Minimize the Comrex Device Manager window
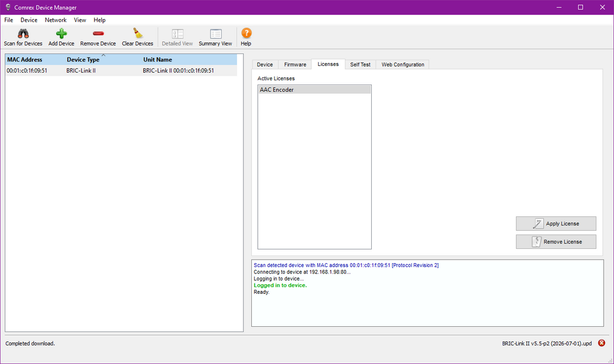This screenshot has width=614, height=364. [x=559, y=7]
